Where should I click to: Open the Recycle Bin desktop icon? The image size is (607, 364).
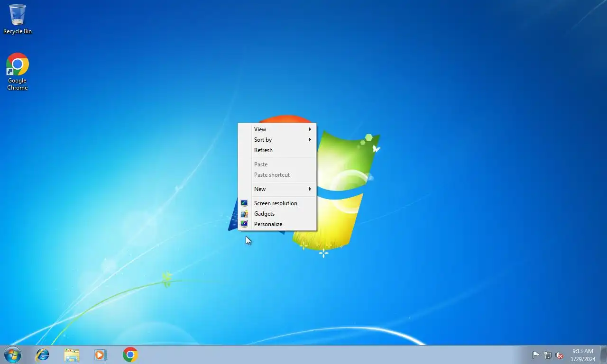click(18, 19)
